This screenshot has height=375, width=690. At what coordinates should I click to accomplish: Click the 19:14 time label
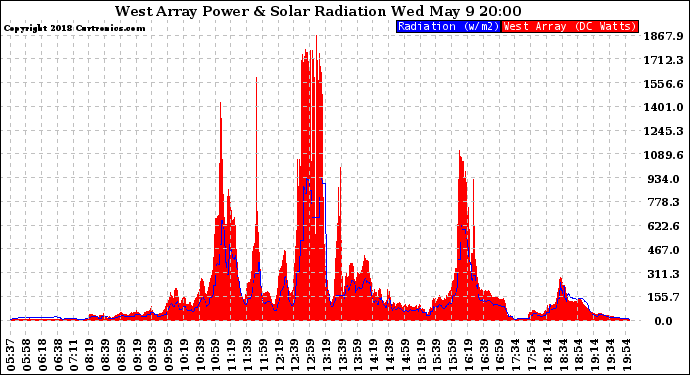pos(595,355)
